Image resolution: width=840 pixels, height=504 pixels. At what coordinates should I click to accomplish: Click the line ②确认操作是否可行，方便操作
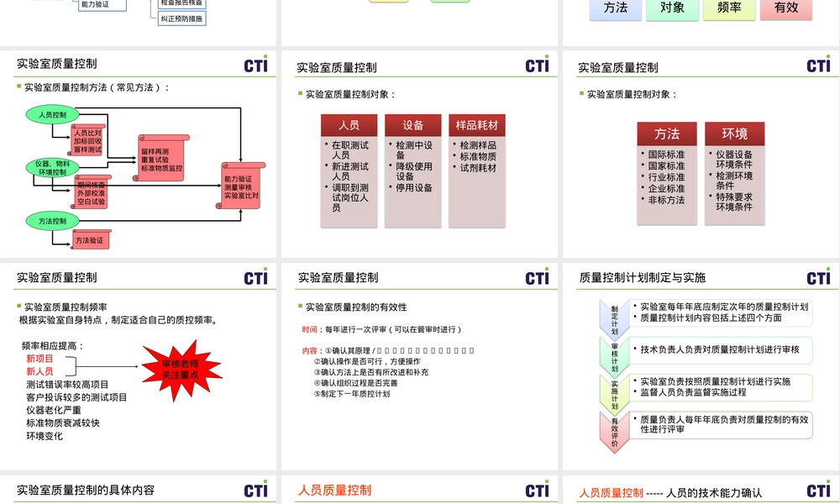(367, 361)
